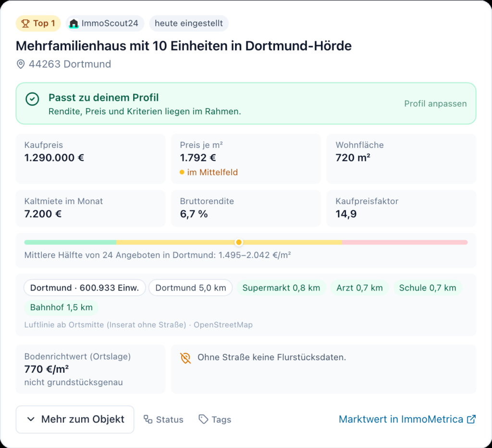Open the Status option

163,420
